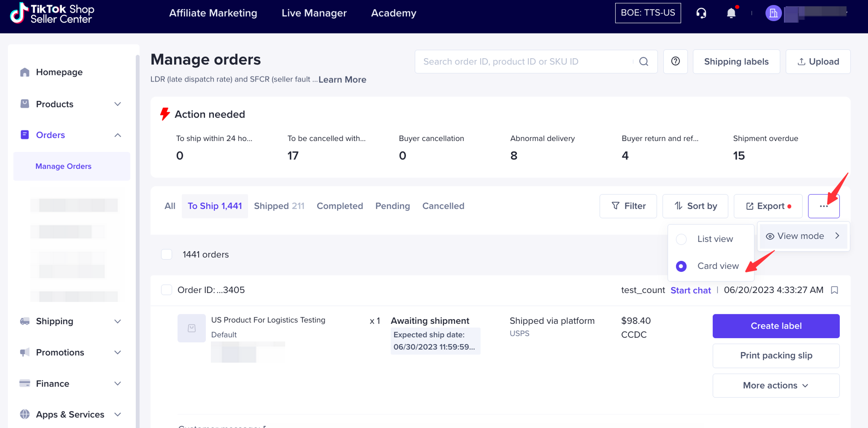
Task: Open the help question mark icon
Action: coord(675,61)
